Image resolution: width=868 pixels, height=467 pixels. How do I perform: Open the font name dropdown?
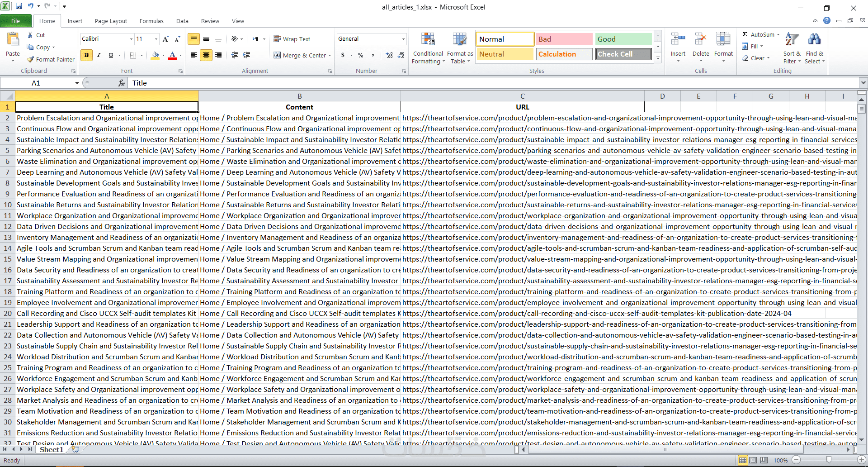[x=131, y=39]
